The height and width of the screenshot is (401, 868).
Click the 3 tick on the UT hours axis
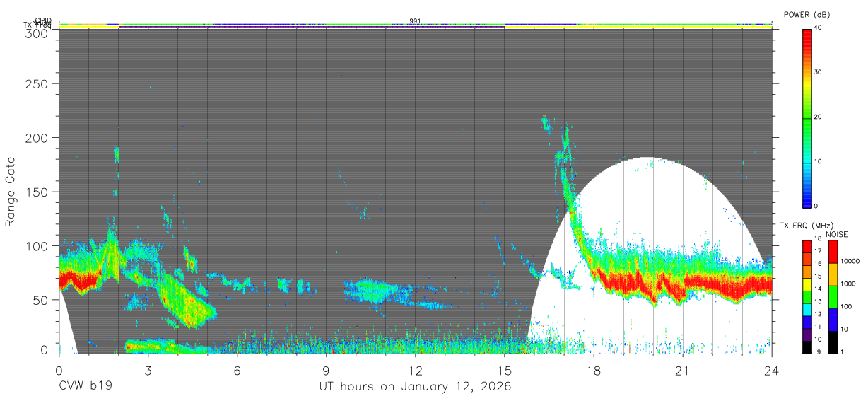[148, 370]
